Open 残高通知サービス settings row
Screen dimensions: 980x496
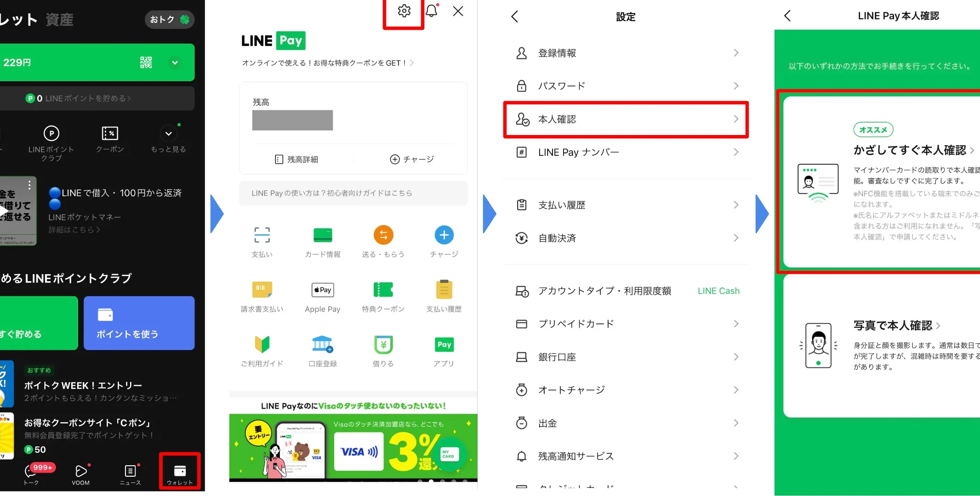pyautogui.click(x=627, y=456)
